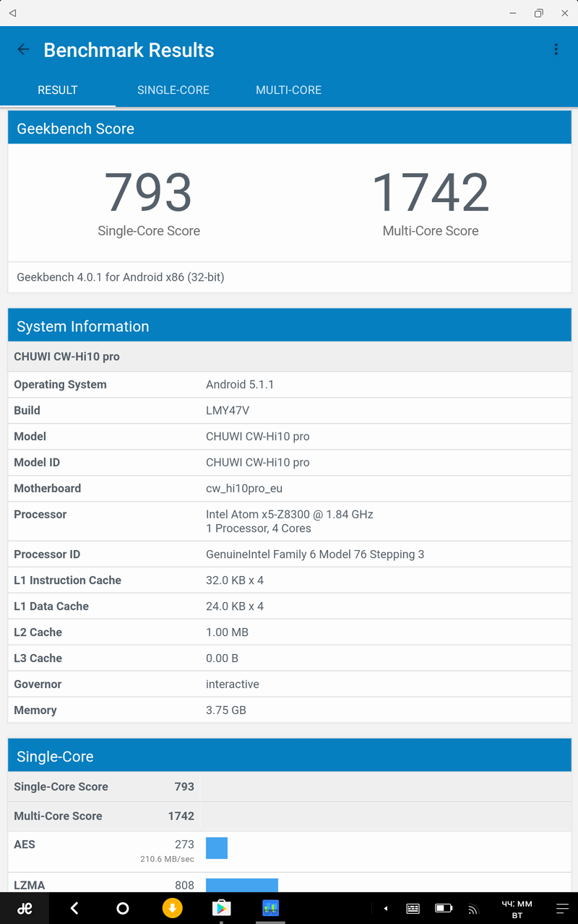Open the Remix OS start menu
578x924 pixels.
pyautogui.click(x=25, y=908)
